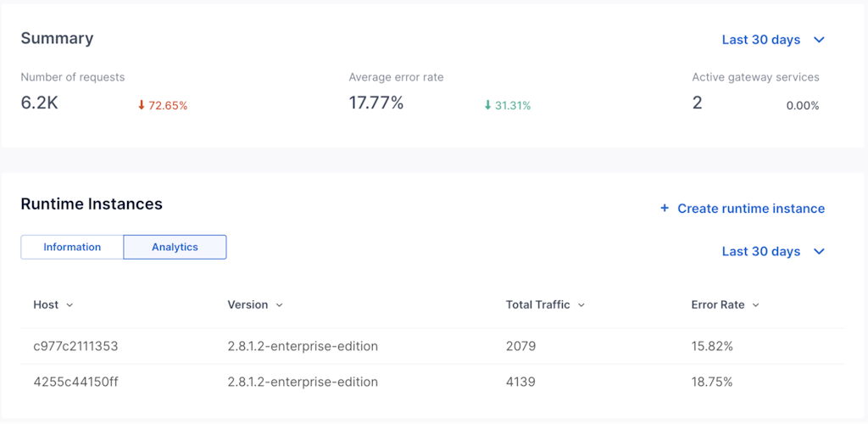The image size is (868, 424).
Task: Sort by Host column header
Action: pos(46,305)
